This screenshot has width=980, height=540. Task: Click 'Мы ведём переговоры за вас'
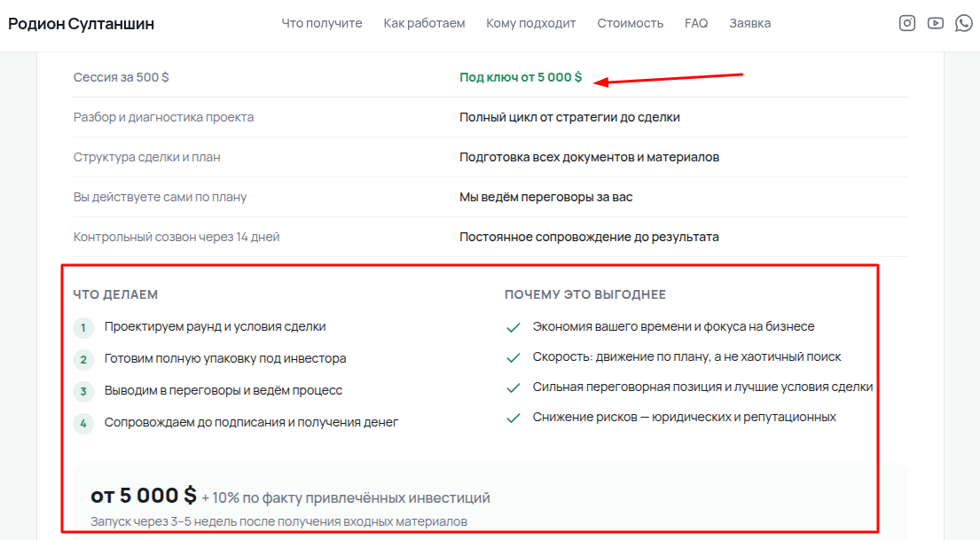[x=546, y=197]
